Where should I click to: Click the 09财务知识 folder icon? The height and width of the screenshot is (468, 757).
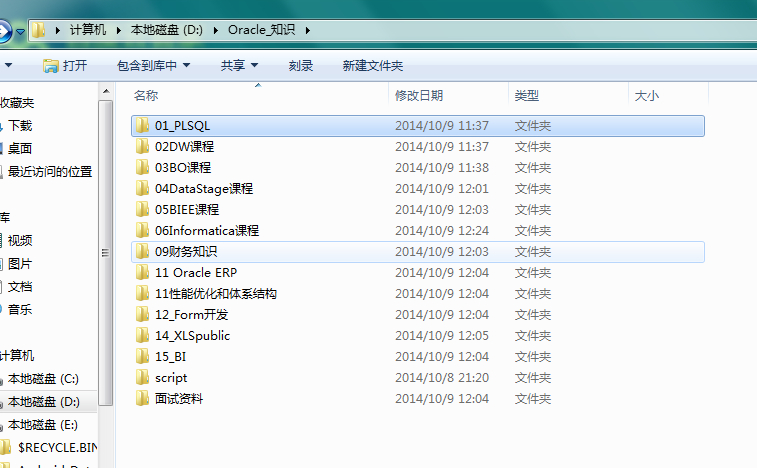coord(142,252)
